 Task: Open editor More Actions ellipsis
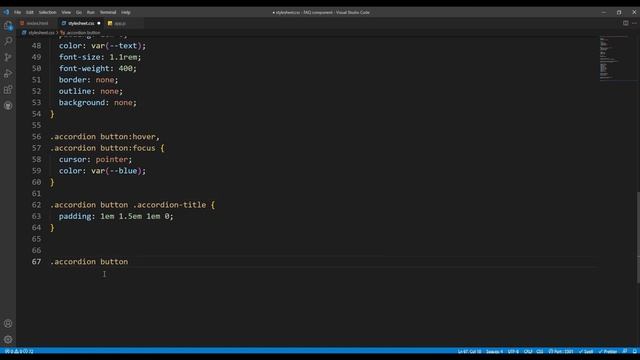(634, 23)
